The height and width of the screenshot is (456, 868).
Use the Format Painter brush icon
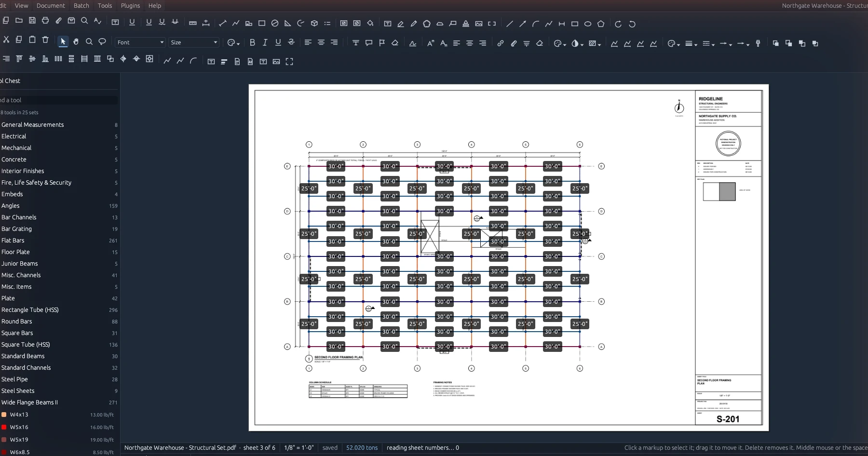click(x=758, y=43)
